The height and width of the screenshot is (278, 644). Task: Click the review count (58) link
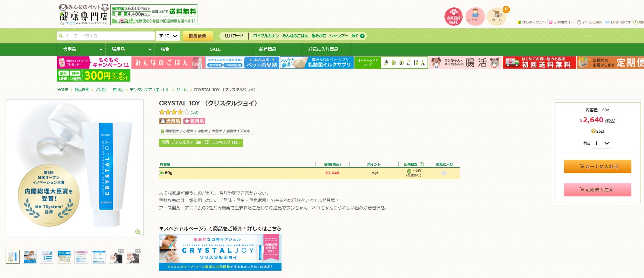tap(195, 112)
